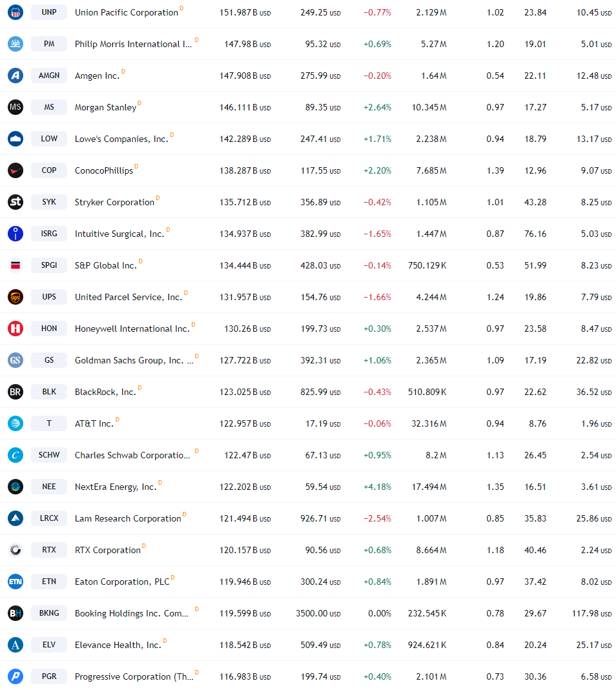This screenshot has height=690, width=616.
Task: Click NextEra change value +4.18%
Action: point(377,487)
